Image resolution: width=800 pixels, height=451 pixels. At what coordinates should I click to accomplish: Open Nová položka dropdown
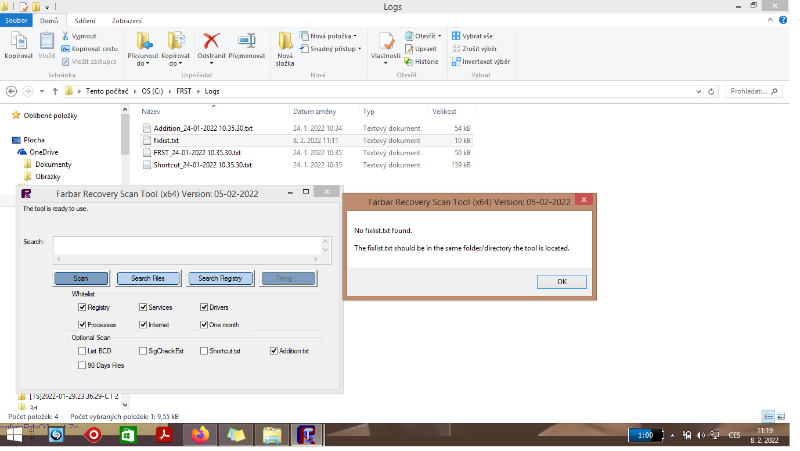(355, 36)
